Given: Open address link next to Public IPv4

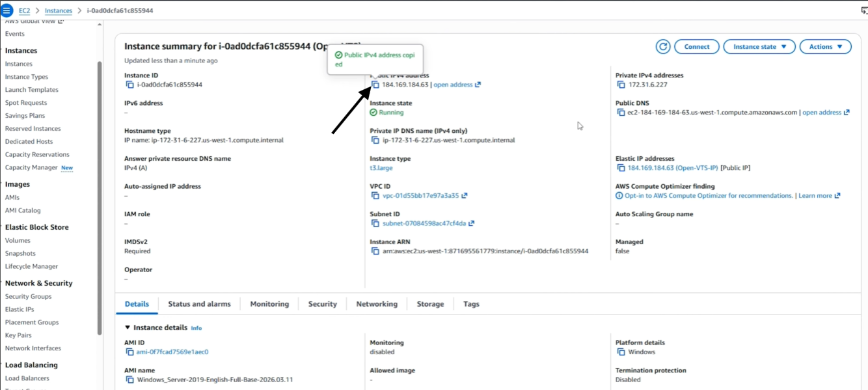Looking at the screenshot, I should [457, 85].
